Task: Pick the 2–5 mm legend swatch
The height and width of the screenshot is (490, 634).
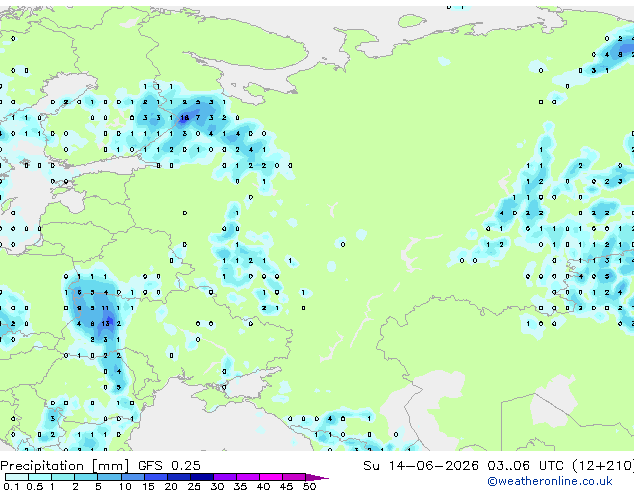Action: point(86,477)
